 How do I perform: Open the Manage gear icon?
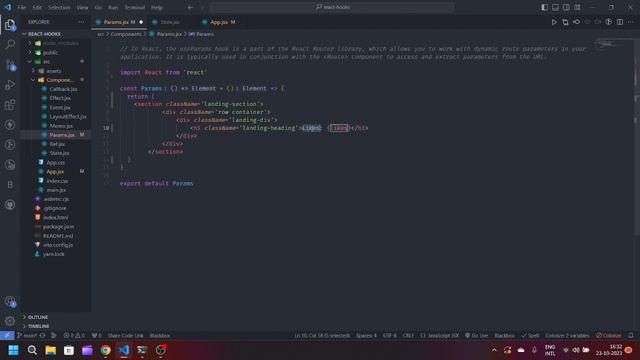point(10,321)
